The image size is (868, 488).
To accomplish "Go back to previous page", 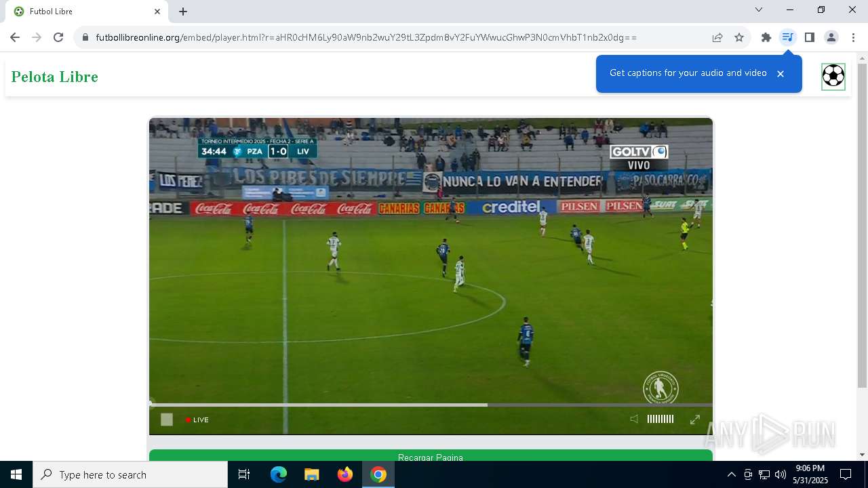I will coord(15,37).
